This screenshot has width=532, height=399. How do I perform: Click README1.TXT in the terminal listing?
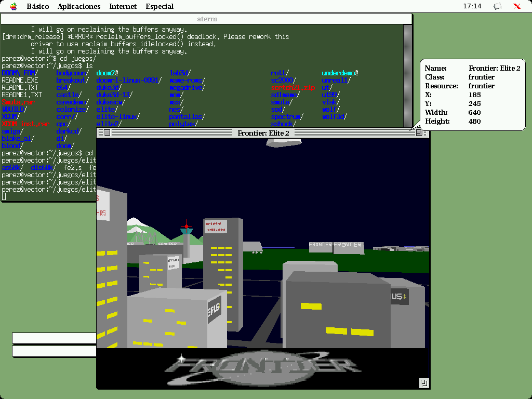[22, 95]
